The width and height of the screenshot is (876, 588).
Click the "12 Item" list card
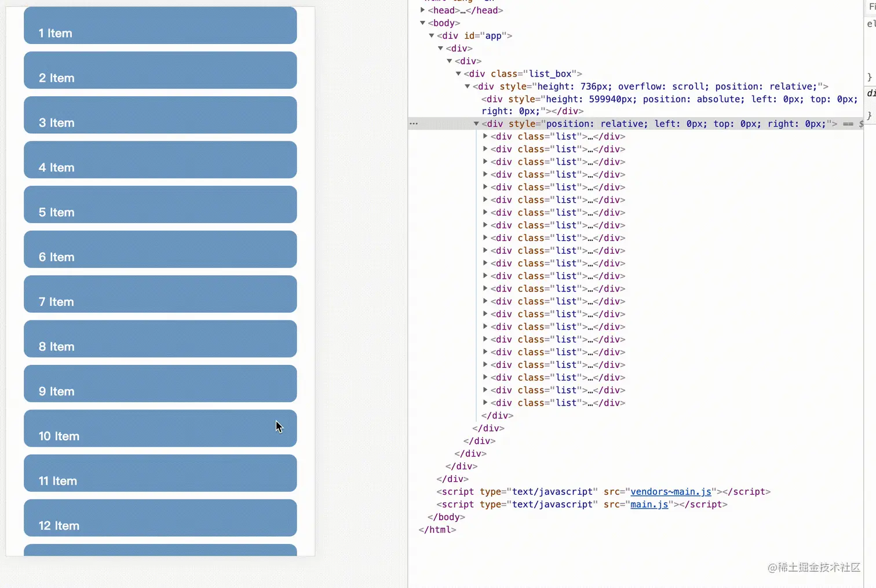160,518
